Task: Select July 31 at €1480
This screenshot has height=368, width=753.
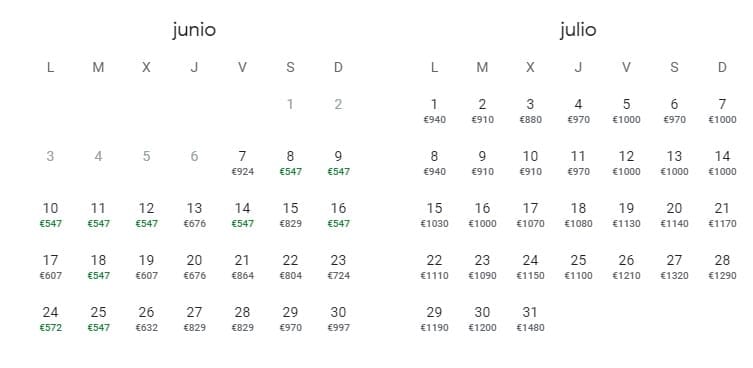Action: (530, 319)
